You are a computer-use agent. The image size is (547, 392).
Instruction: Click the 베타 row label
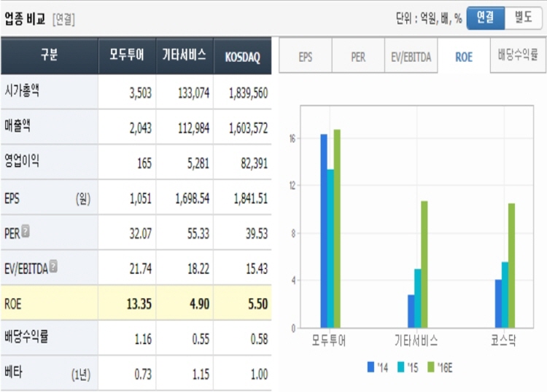pos(13,372)
